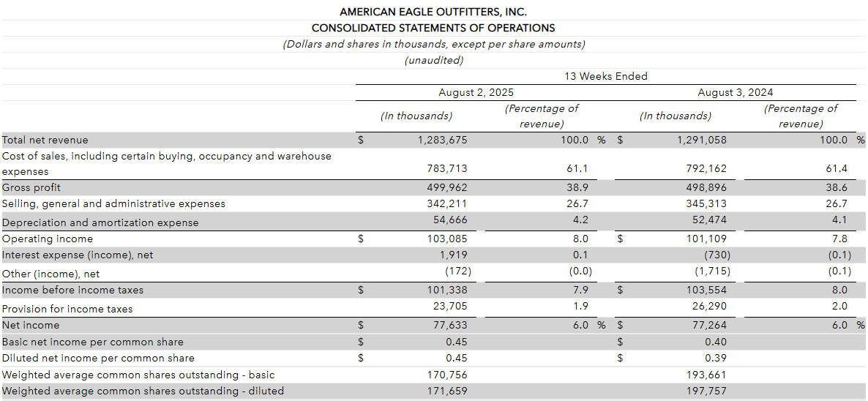The image size is (868, 401).
Task: Select gross profit value '499,962'
Action: pos(446,187)
